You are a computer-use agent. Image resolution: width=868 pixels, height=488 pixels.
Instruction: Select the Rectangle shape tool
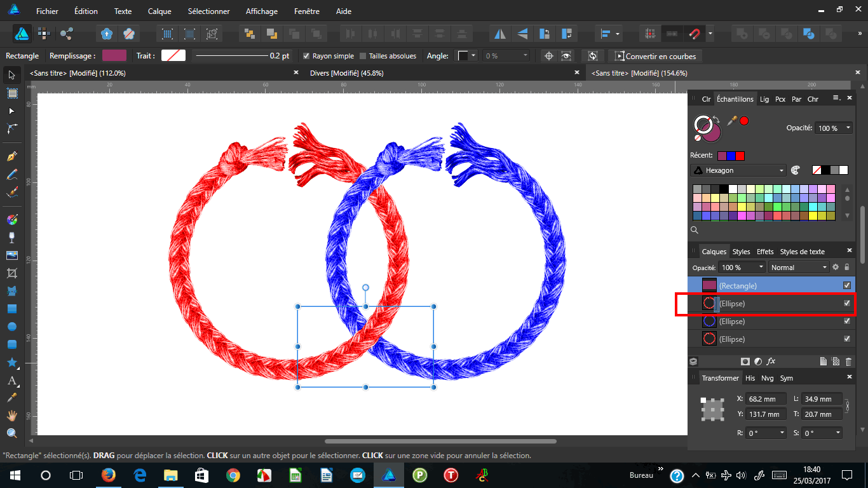click(11, 309)
